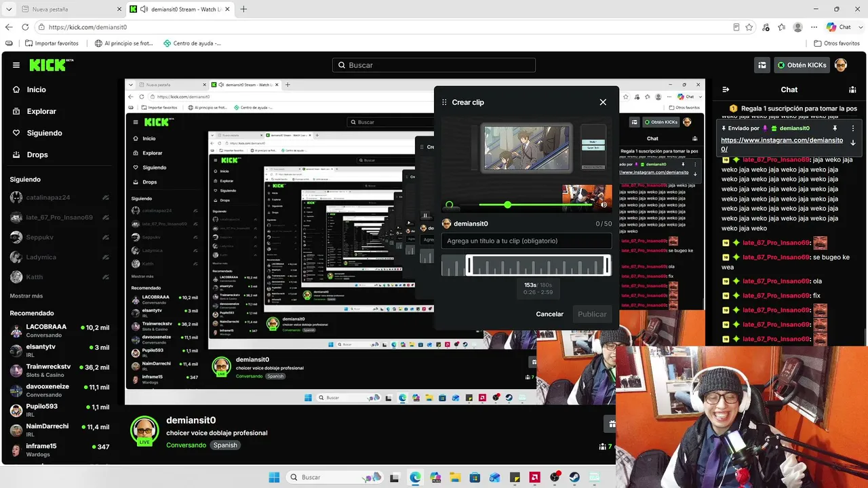Click the Publicar button

[x=592, y=314]
